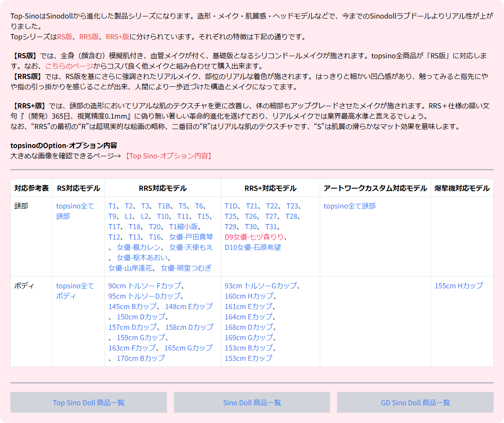Open D10女優-石原希望 link

252,247
